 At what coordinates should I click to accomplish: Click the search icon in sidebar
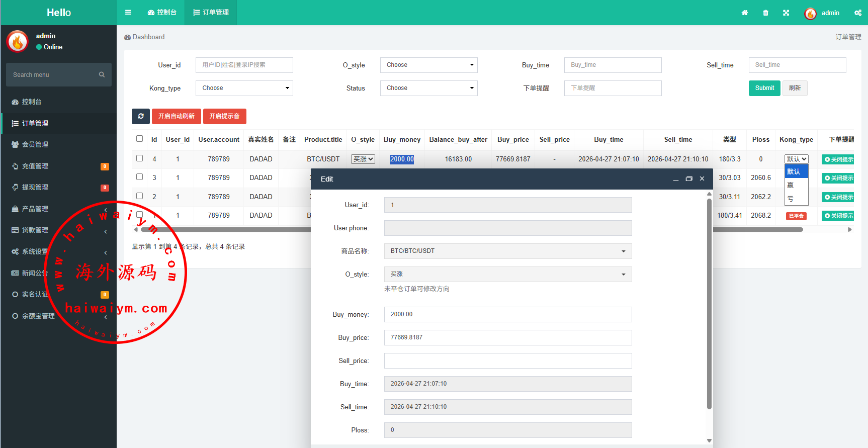[x=102, y=74]
